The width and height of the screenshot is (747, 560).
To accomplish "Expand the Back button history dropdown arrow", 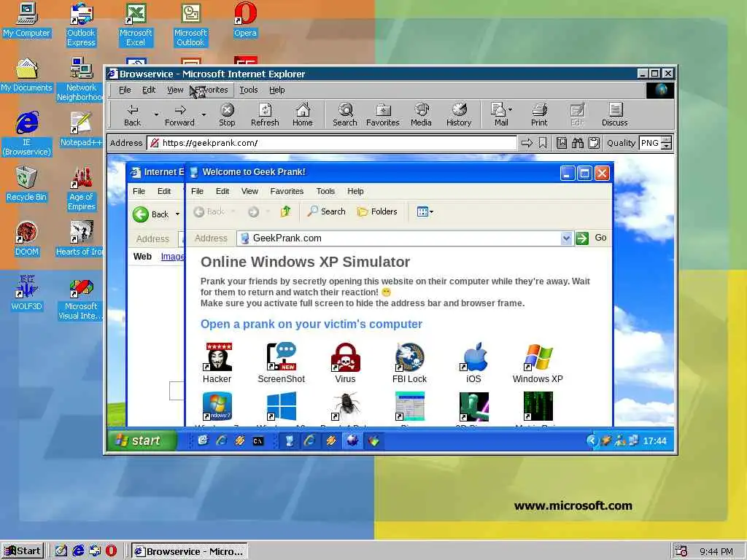I will 156,114.
